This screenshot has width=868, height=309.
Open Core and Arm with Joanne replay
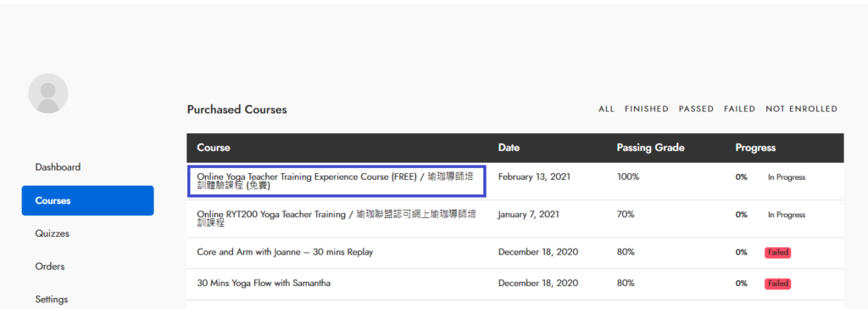coord(285,252)
